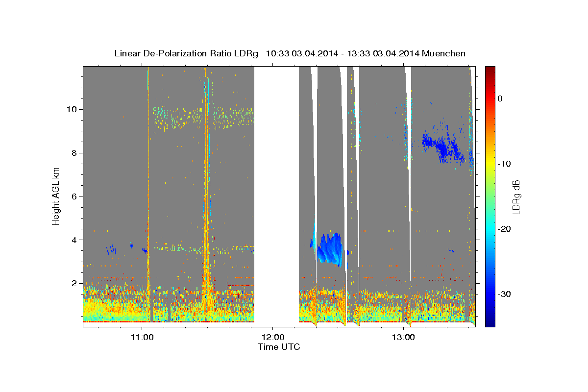Click the '13:00' time tick label

pyautogui.click(x=403, y=338)
